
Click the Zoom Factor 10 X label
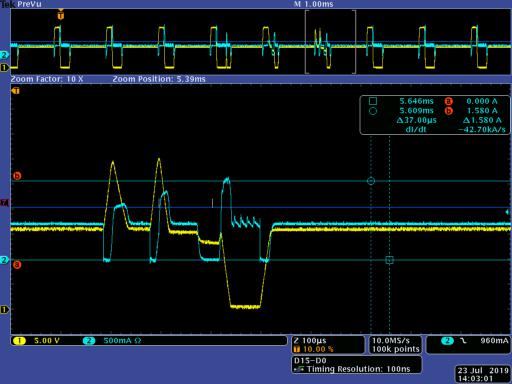point(47,79)
